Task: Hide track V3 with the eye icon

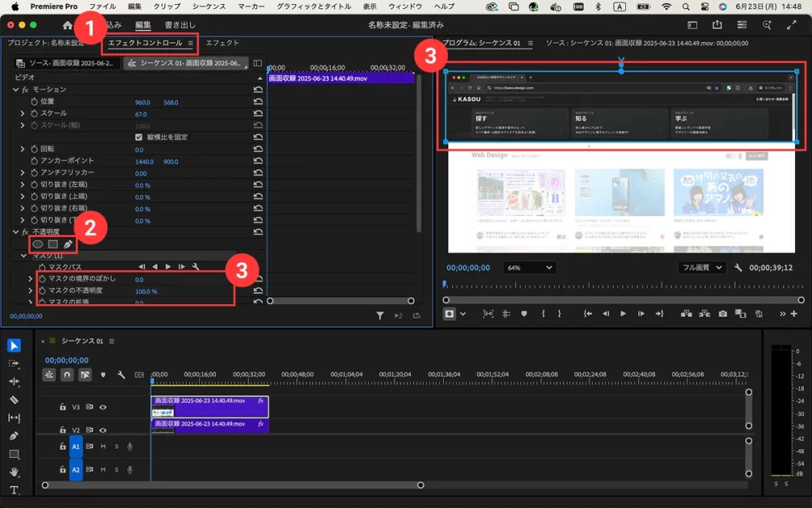Action: click(x=103, y=407)
